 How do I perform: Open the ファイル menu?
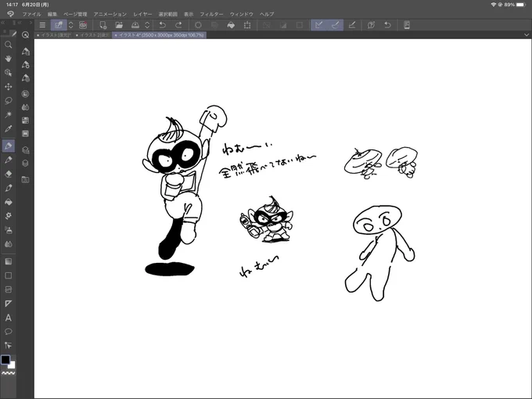click(x=31, y=14)
